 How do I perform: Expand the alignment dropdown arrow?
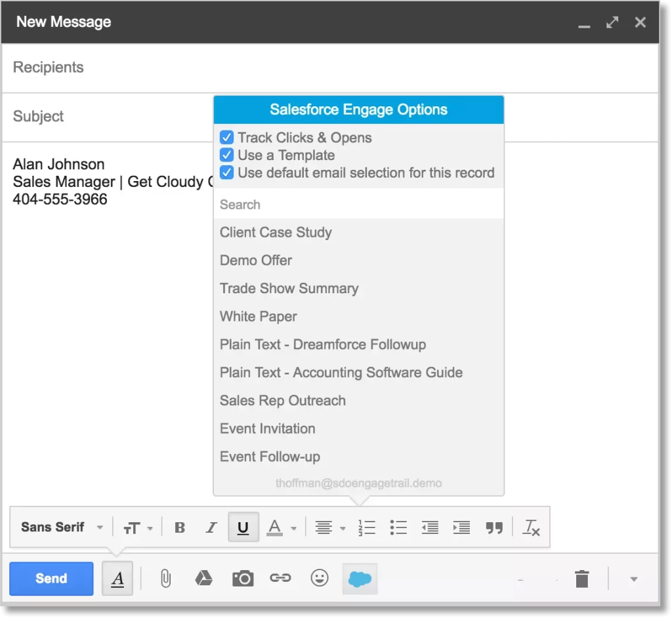pos(343,528)
